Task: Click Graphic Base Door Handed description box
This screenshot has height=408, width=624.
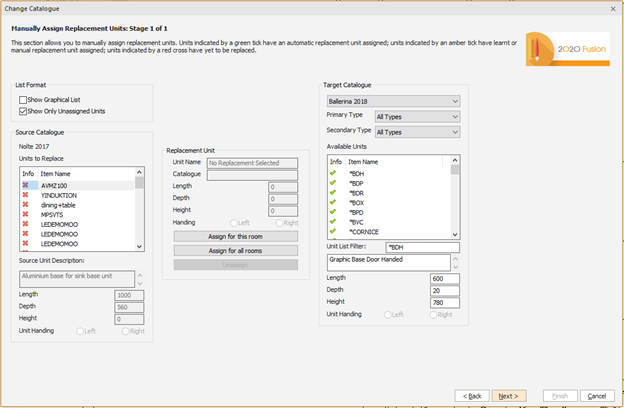Action: 389,263
